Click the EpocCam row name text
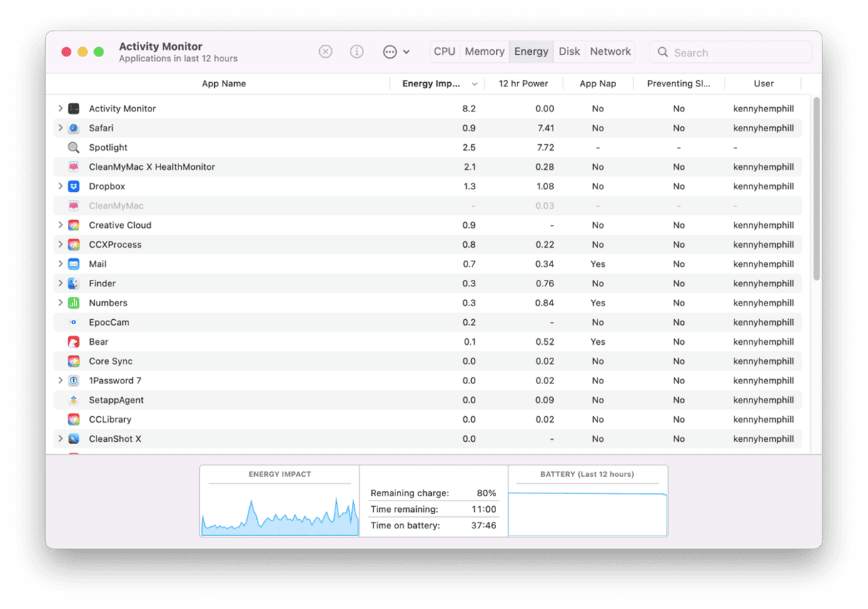The width and height of the screenshot is (868, 609). click(109, 322)
